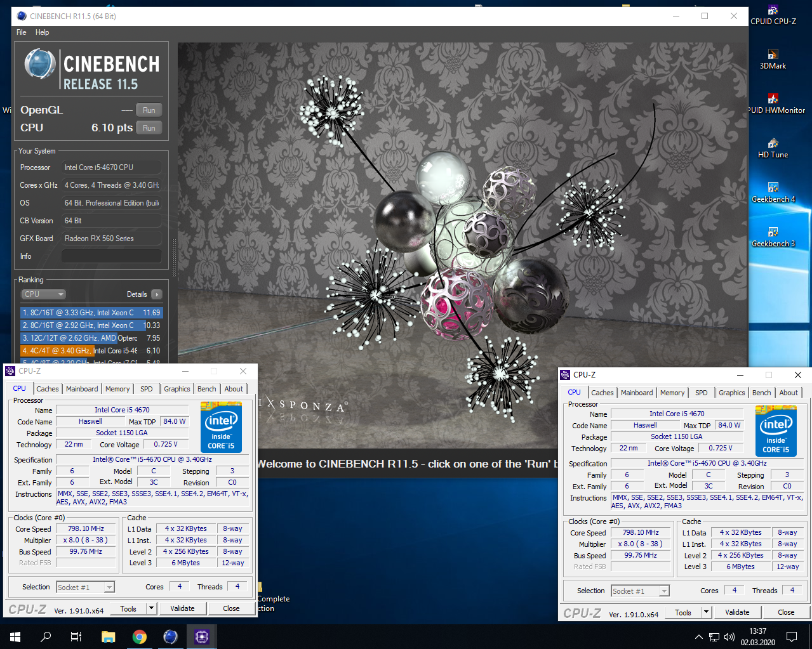812x649 pixels.
Task: Click Close button in left CPU-Z
Action: pyautogui.click(x=231, y=608)
